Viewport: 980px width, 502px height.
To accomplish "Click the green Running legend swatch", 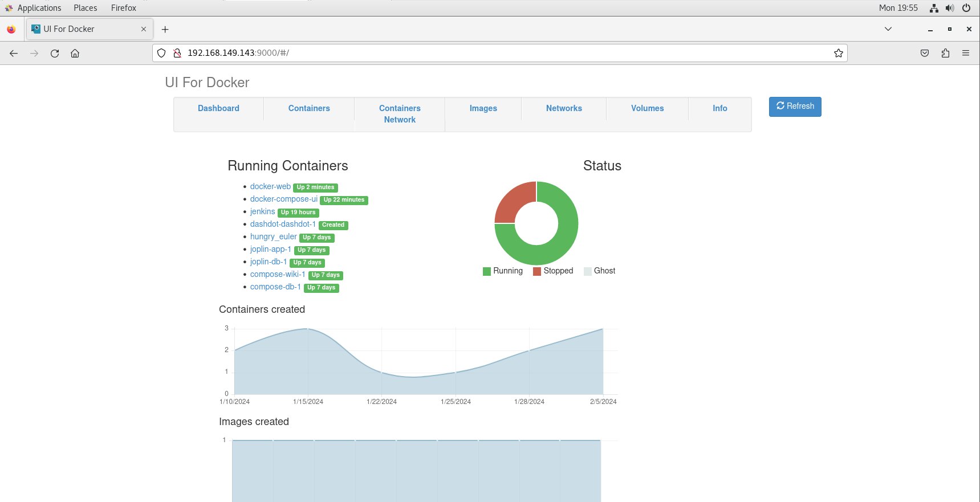I will tap(487, 271).
